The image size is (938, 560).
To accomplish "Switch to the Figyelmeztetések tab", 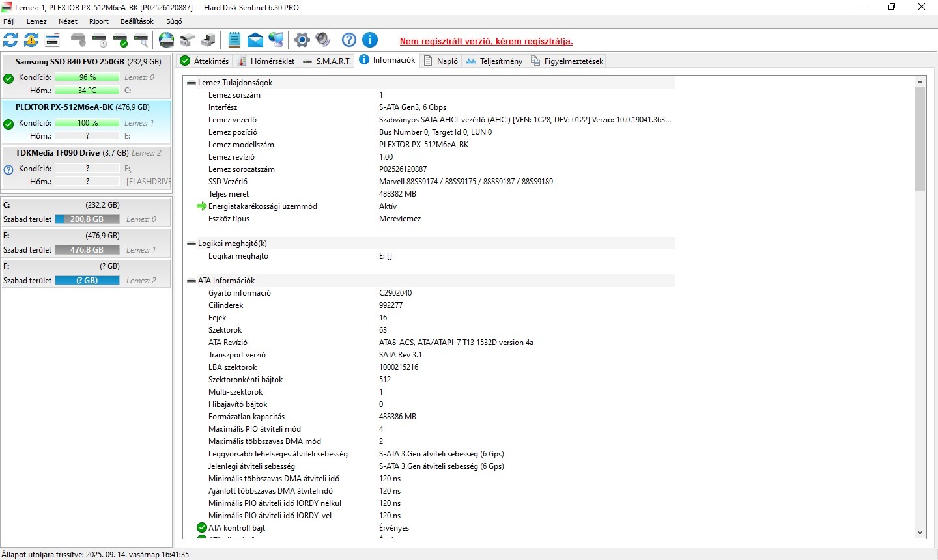I will pyautogui.click(x=567, y=61).
